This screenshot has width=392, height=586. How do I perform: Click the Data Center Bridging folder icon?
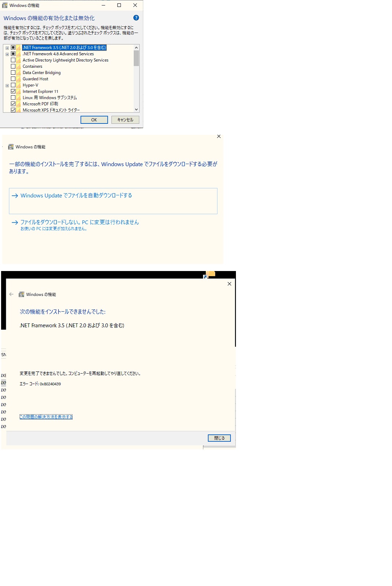[x=19, y=73]
